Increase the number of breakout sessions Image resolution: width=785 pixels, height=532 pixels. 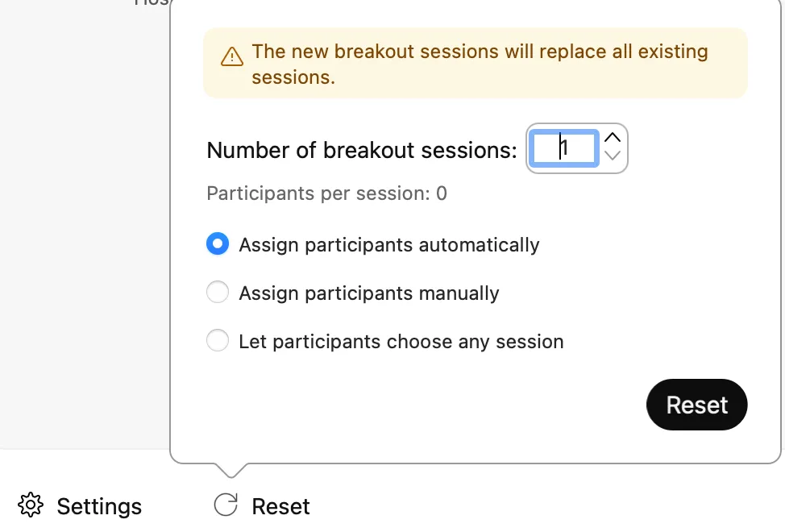coord(613,138)
